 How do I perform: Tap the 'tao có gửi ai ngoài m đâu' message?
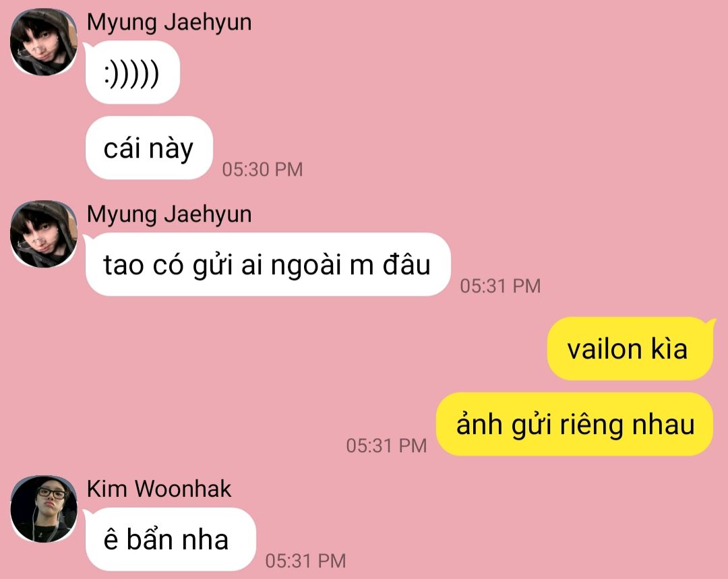[x=268, y=264]
